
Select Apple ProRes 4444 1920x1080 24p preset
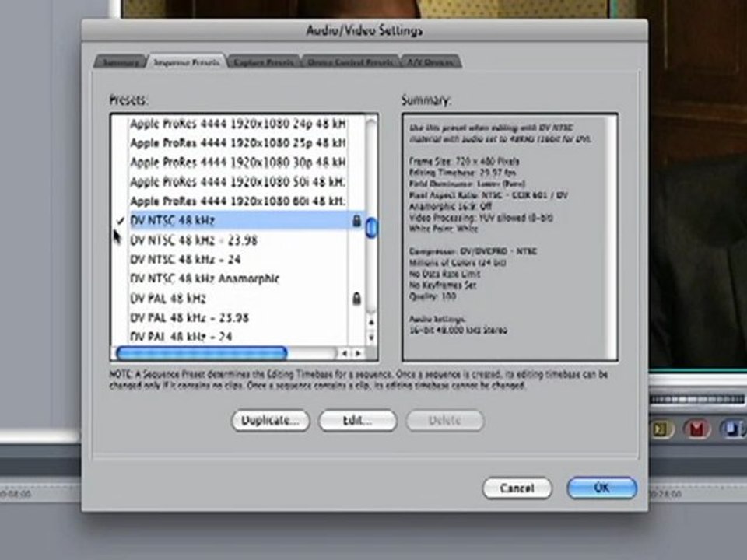tap(238, 124)
